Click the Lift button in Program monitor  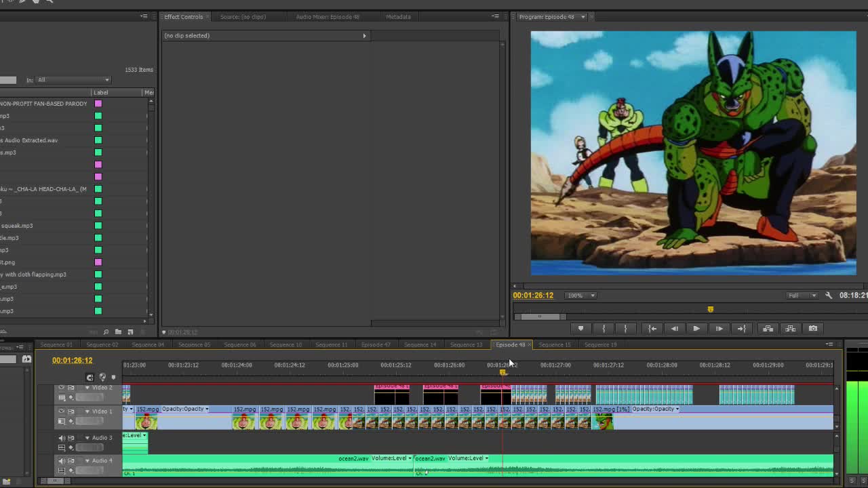click(x=768, y=329)
